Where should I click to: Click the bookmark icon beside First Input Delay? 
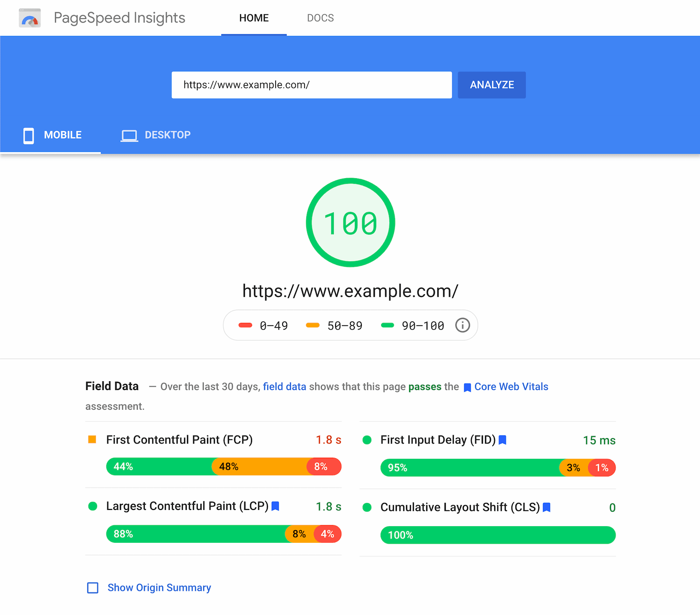[502, 440]
